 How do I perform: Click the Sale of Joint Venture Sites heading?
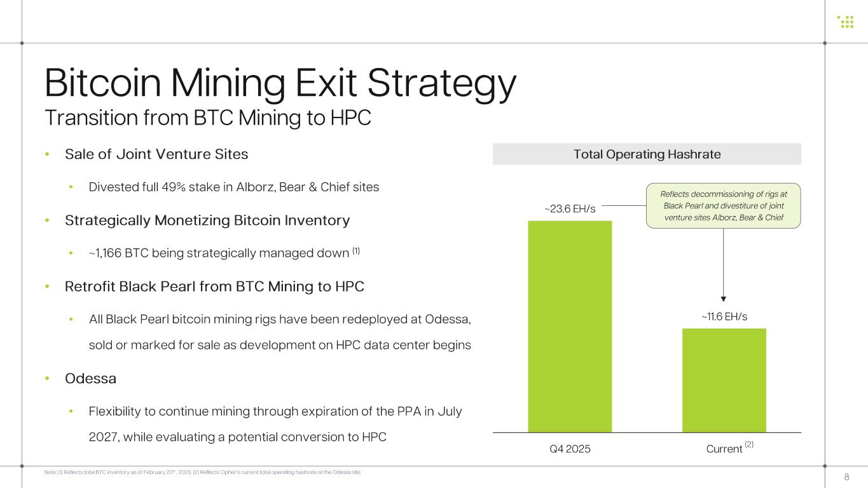(156, 154)
